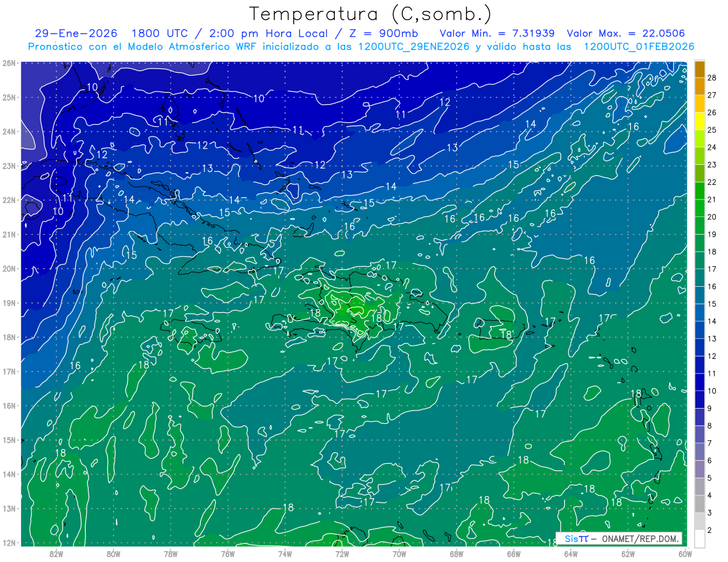Click the '17N' latitude axis label

pyautogui.click(x=8, y=371)
